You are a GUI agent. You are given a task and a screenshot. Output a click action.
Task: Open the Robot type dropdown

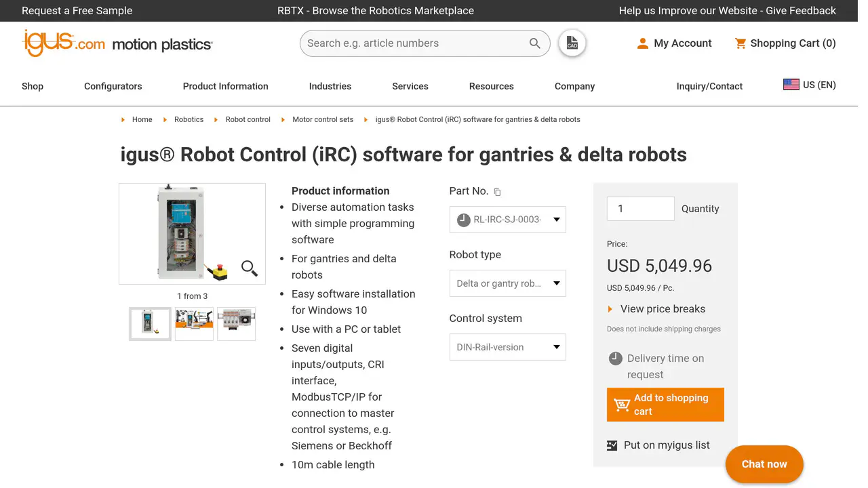tap(507, 283)
